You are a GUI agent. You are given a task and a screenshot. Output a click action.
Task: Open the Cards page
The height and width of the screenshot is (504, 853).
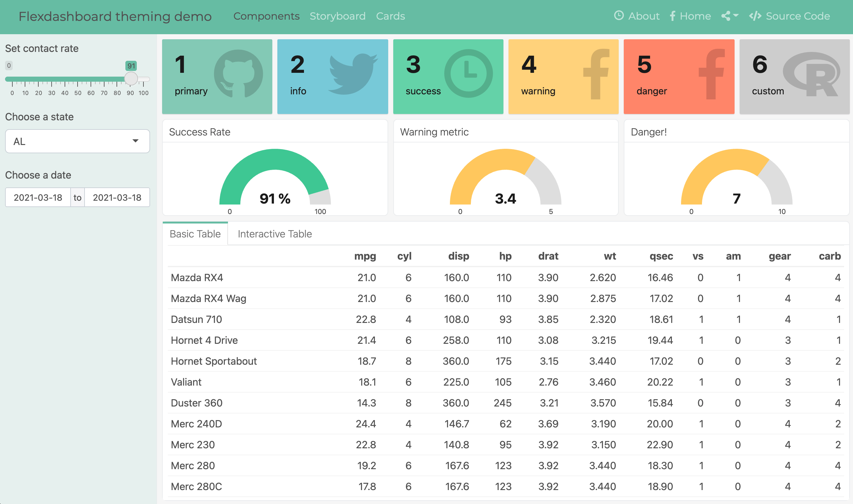pyautogui.click(x=390, y=16)
